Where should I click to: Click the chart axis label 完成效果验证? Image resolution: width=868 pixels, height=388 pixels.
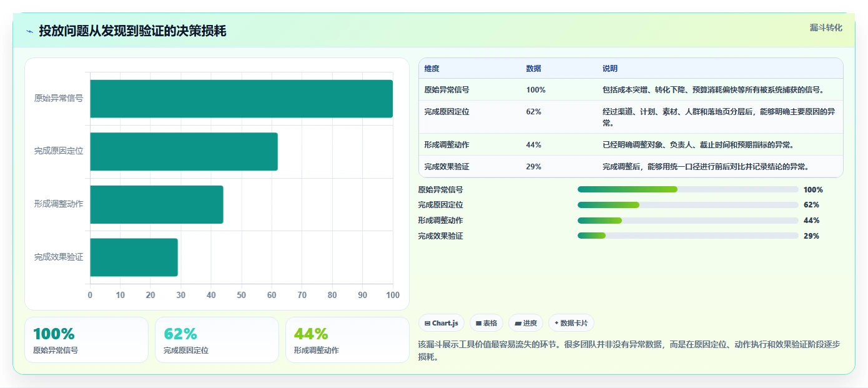pyautogui.click(x=59, y=257)
